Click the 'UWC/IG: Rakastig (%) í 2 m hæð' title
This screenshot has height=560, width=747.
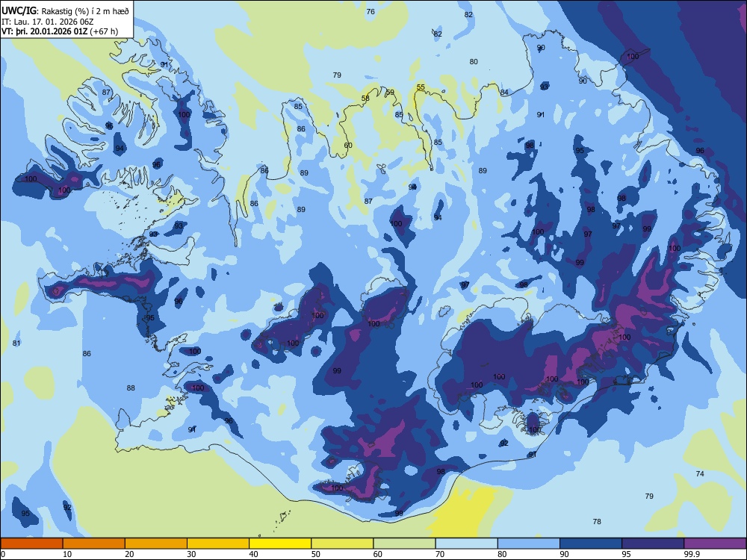click(65, 11)
